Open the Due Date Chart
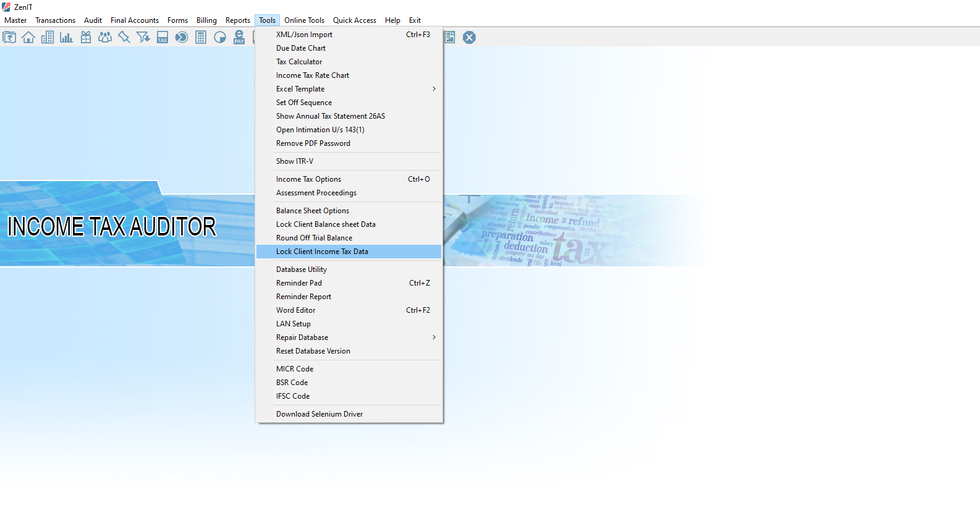980x526 pixels. 349,48
